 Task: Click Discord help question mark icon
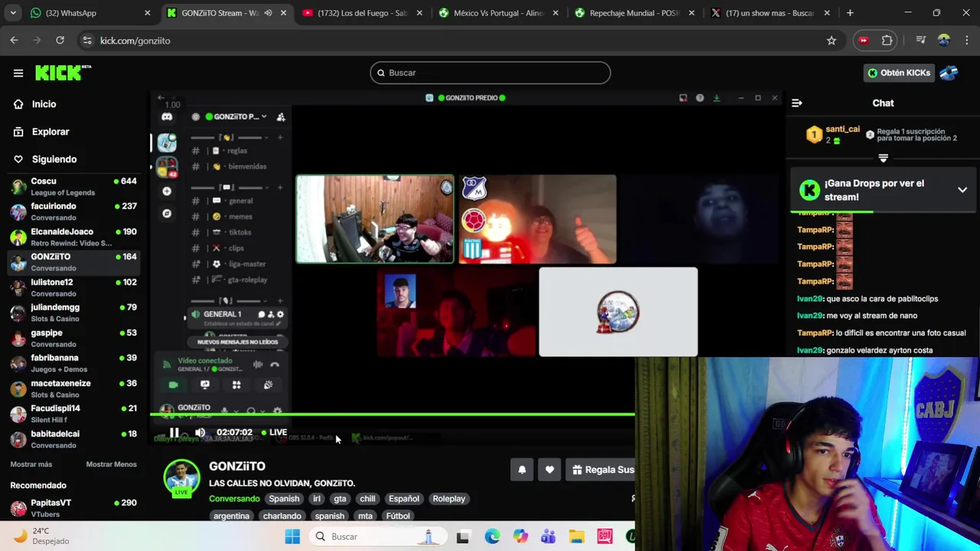(x=700, y=98)
